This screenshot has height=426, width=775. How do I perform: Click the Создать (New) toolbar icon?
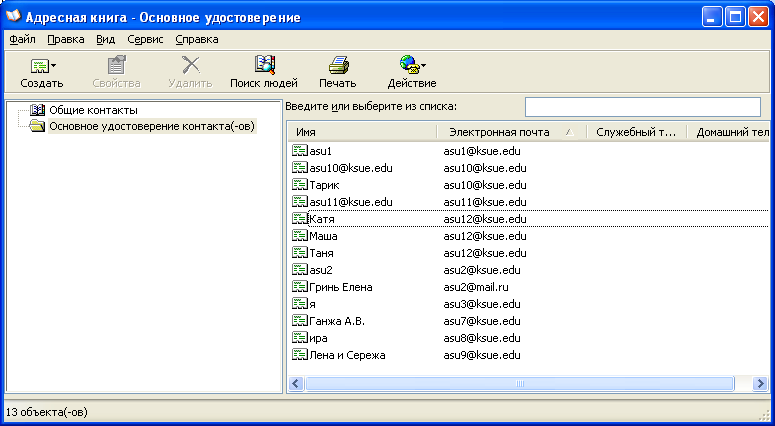(x=40, y=65)
